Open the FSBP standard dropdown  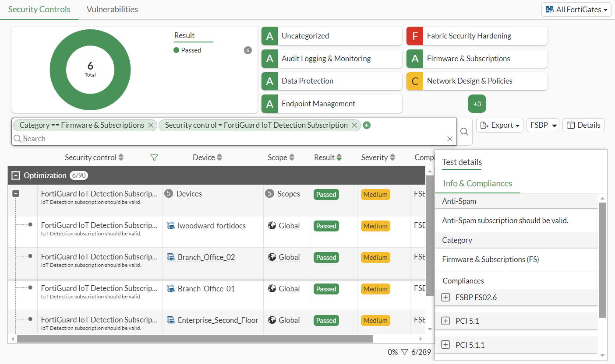(x=543, y=125)
